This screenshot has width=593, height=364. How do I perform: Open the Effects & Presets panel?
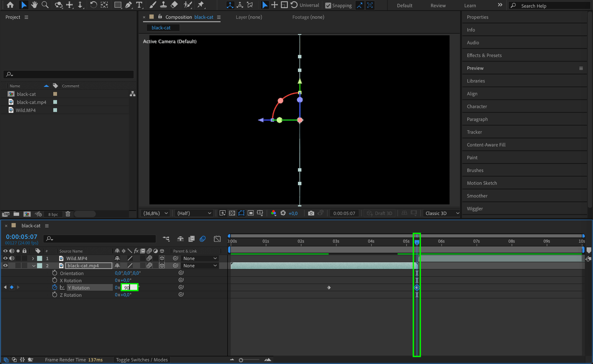(484, 55)
